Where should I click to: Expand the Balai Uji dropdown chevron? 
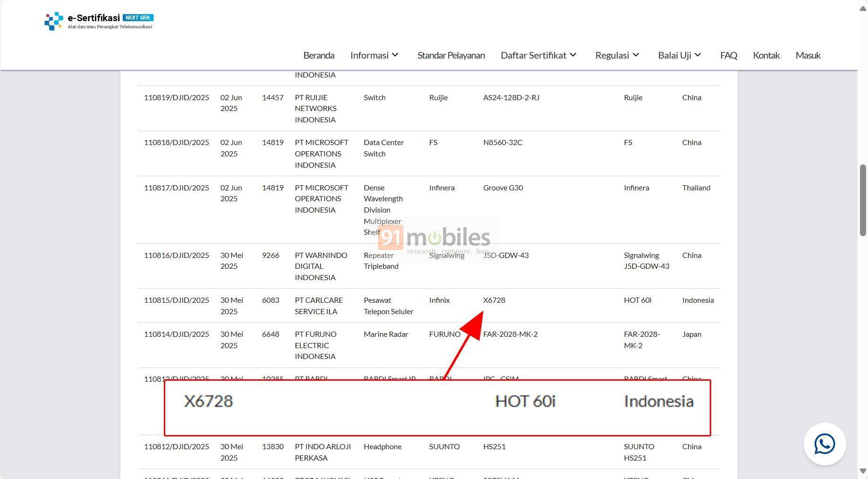pyautogui.click(x=698, y=55)
